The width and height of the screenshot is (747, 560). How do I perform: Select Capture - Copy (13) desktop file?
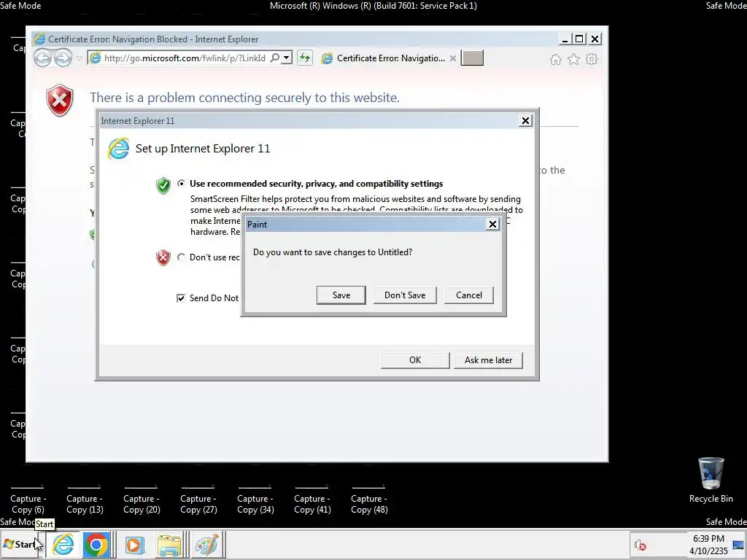(x=85, y=500)
